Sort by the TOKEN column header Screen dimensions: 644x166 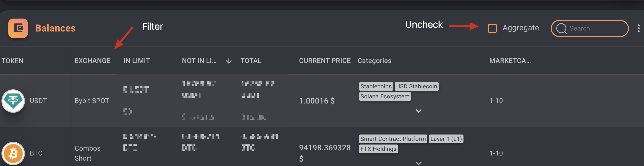(x=12, y=61)
